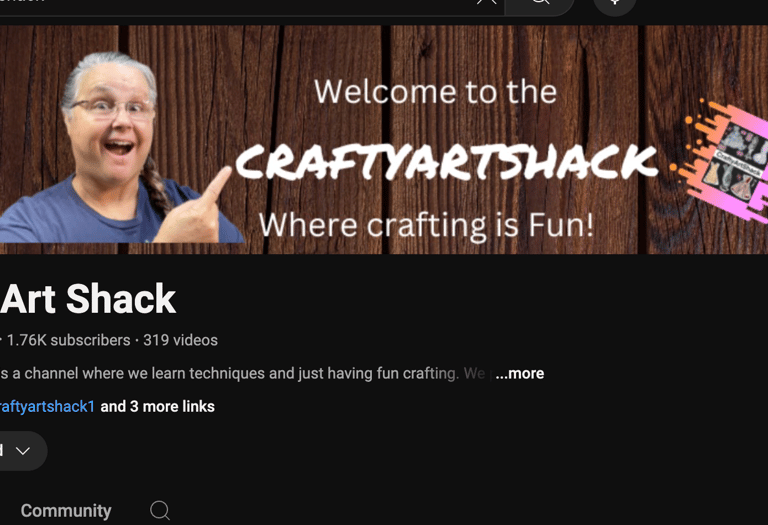Switch to the Community tab
768x525 pixels.
point(66,511)
